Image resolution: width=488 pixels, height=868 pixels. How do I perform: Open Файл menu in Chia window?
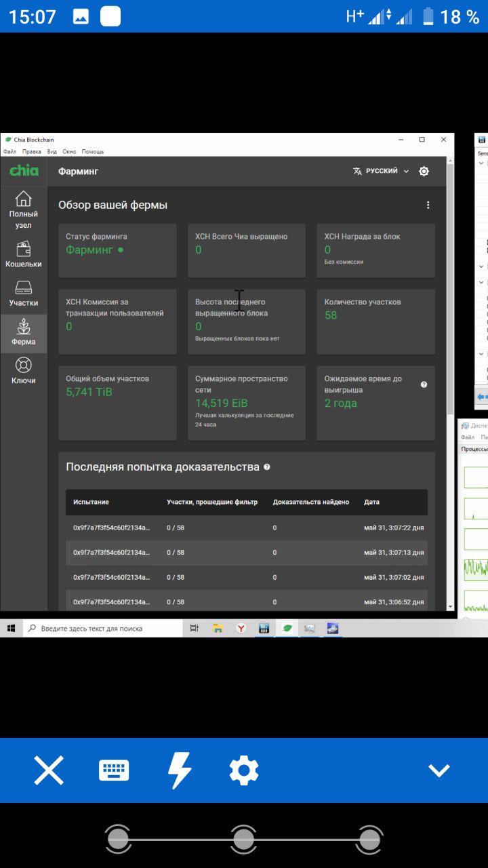[9, 152]
